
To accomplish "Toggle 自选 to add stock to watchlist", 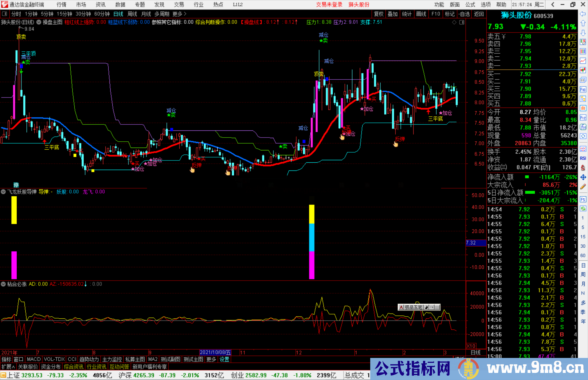I will click(465, 14).
